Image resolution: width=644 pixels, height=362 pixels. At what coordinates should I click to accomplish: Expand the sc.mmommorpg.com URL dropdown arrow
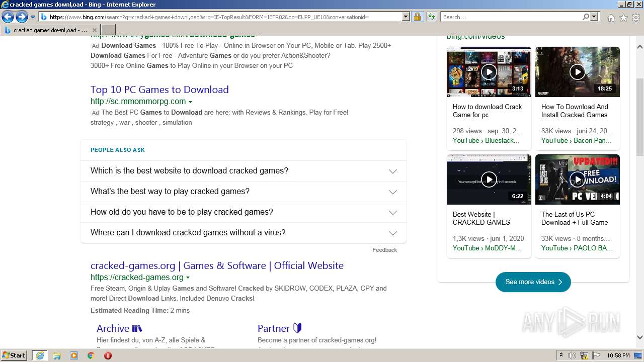pos(190,102)
